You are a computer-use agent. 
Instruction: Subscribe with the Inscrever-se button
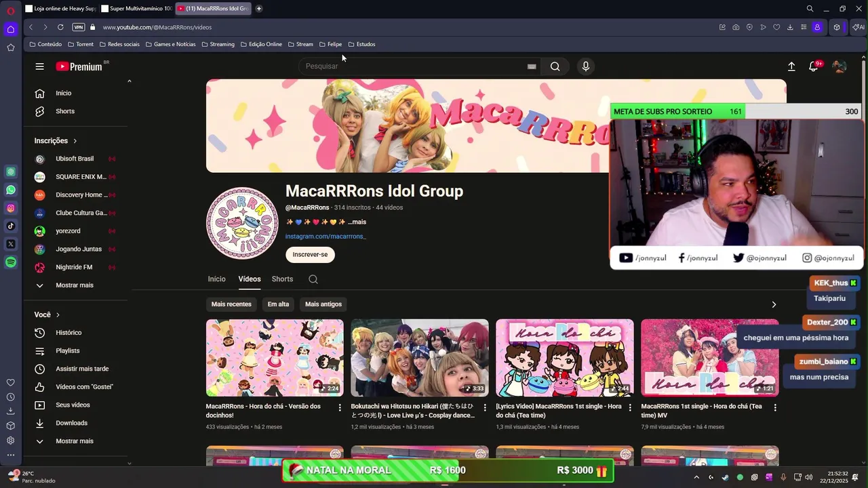(x=310, y=255)
